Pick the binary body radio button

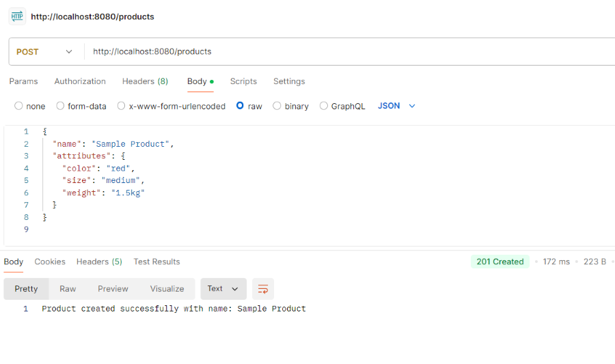click(277, 106)
